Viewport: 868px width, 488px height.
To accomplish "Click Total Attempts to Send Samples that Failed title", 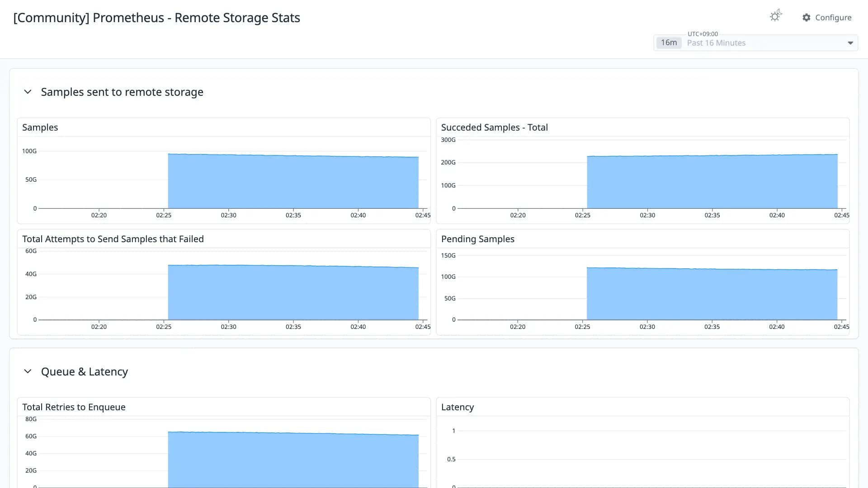I will (x=113, y=239).
